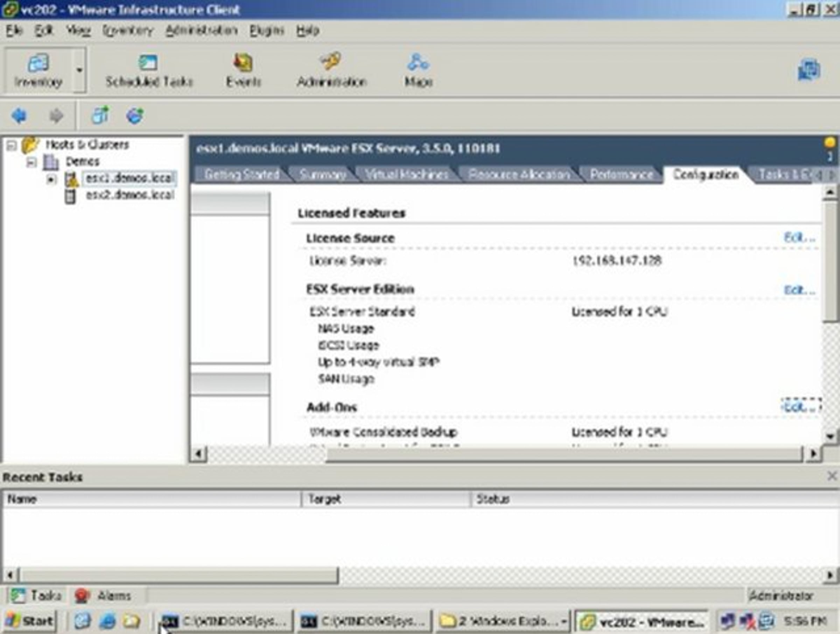Viewport: 840px width, 634px height.
Task: Select the Demos datacenter label
Action: [82, 161]
